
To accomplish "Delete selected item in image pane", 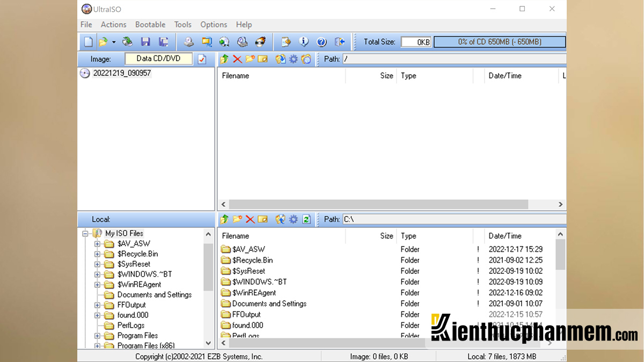I will (237, 59).
